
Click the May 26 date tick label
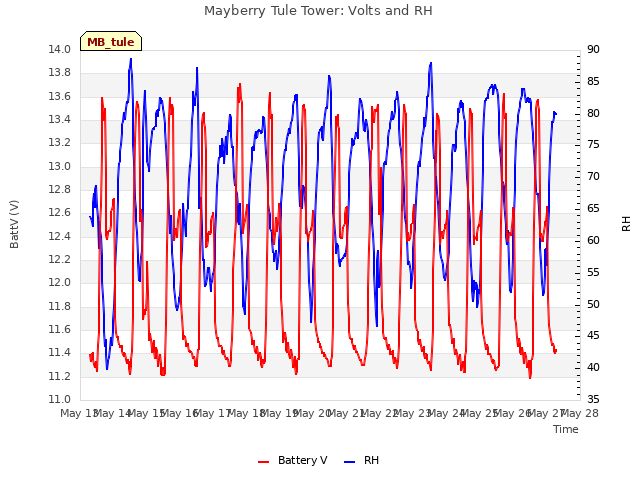[514, 414]
